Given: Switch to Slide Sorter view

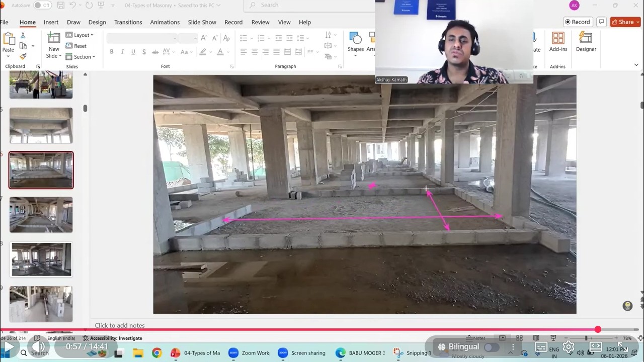Looking at the screenshot, I should 519,338.
